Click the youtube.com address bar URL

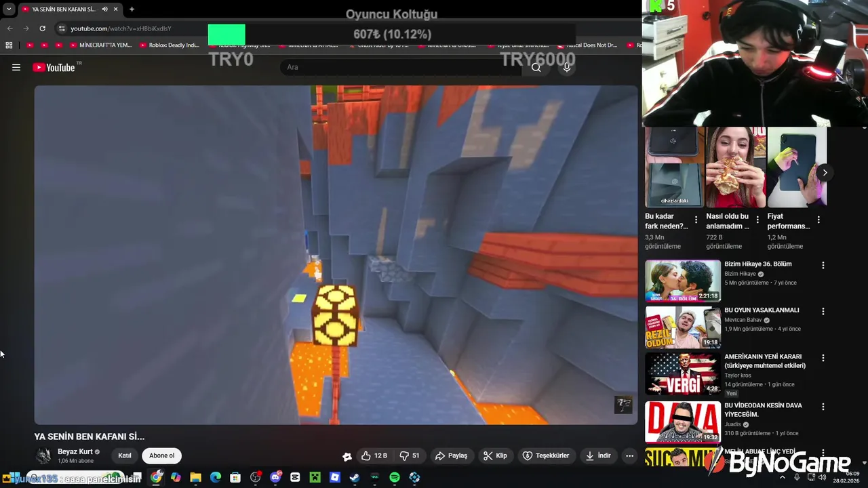coord(121,28)
